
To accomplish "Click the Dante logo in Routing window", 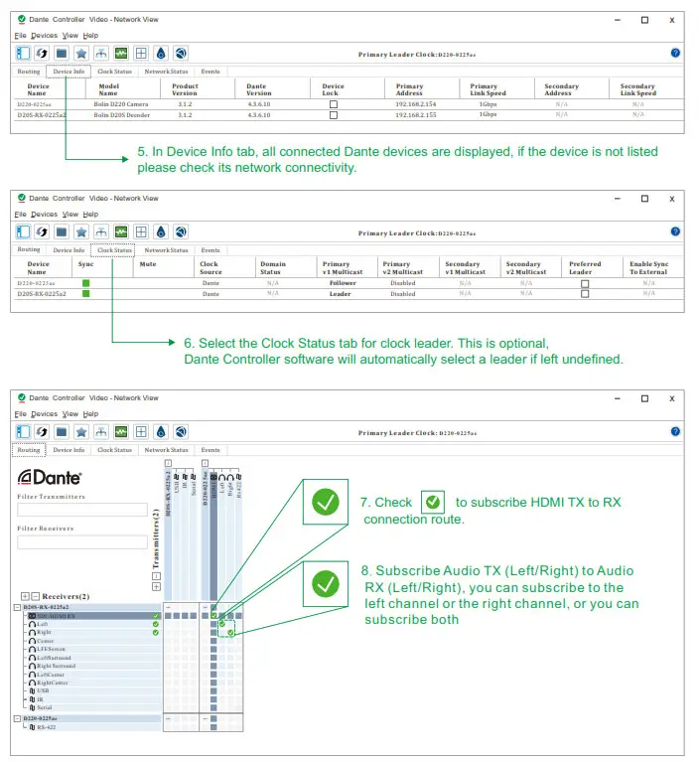I will pos(49,477).
